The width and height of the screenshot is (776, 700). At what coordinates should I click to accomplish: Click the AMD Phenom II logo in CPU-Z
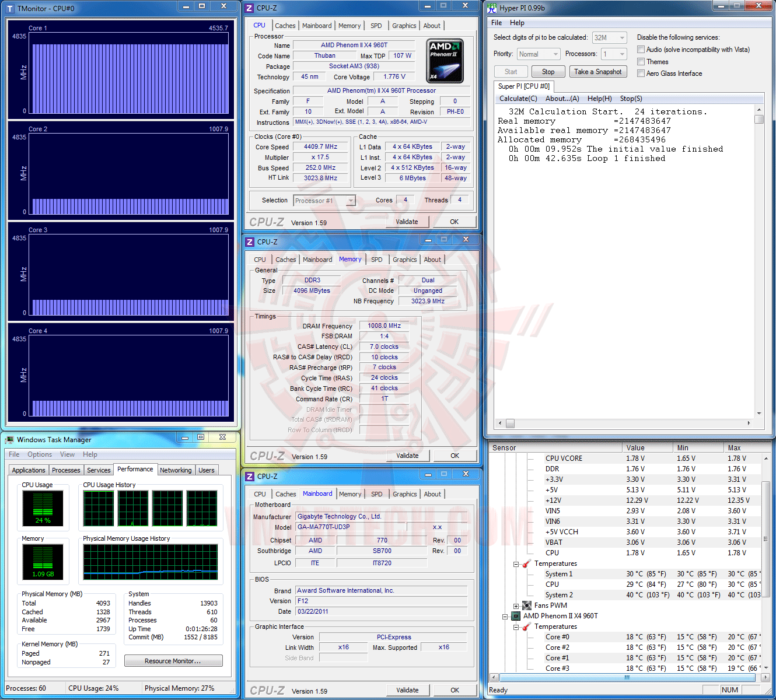coord(445,61)
